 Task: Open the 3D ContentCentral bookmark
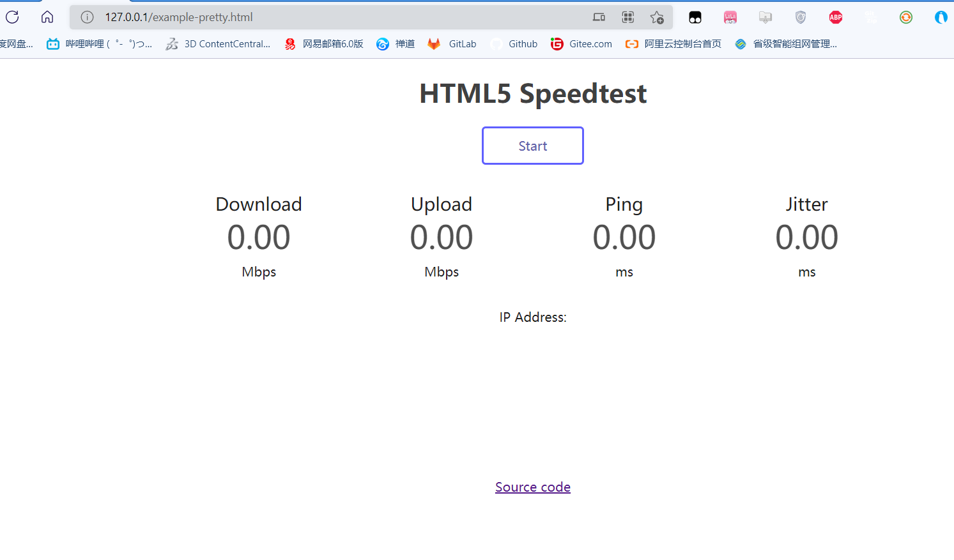218,43
